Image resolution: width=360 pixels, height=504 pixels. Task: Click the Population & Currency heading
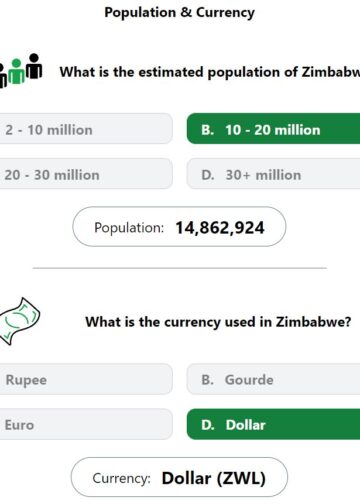coord(180,13)
